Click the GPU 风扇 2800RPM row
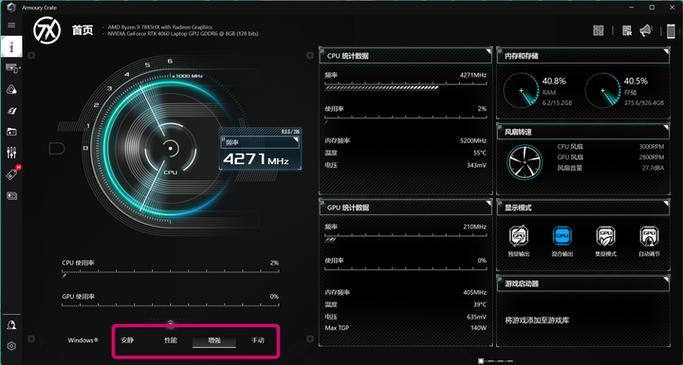 pos(611,157)
